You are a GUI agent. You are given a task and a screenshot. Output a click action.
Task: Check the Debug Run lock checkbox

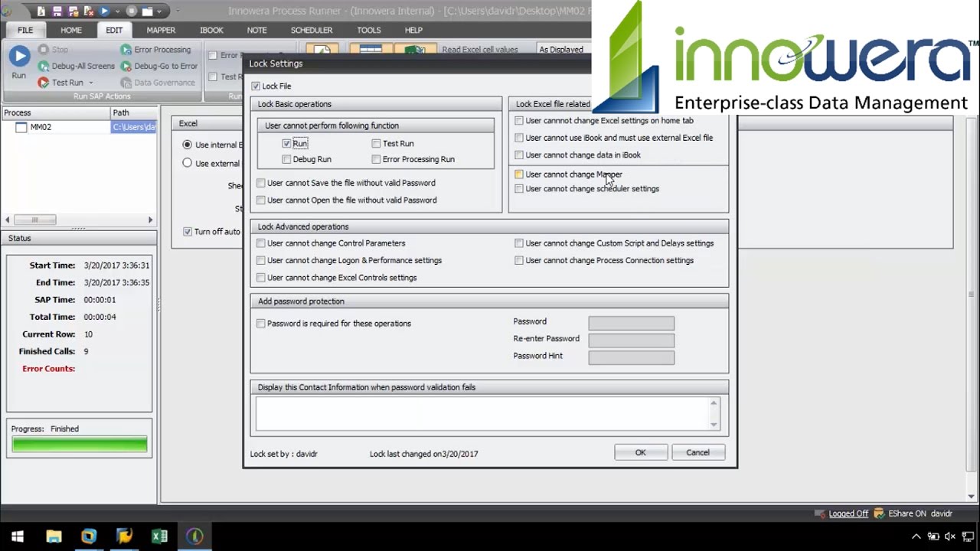(x=286, y=159)
